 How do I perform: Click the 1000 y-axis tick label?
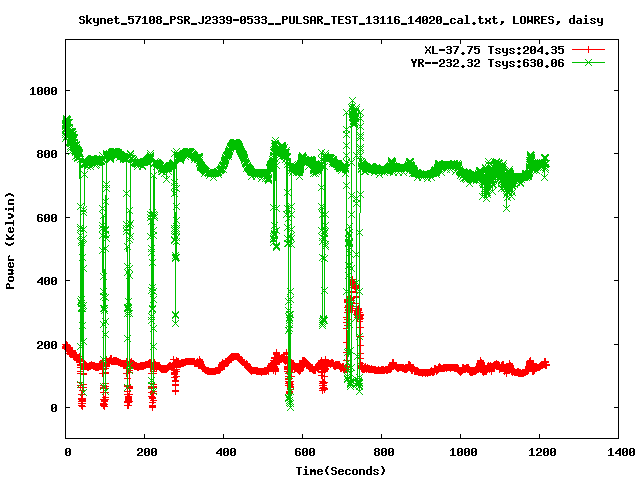43,91
